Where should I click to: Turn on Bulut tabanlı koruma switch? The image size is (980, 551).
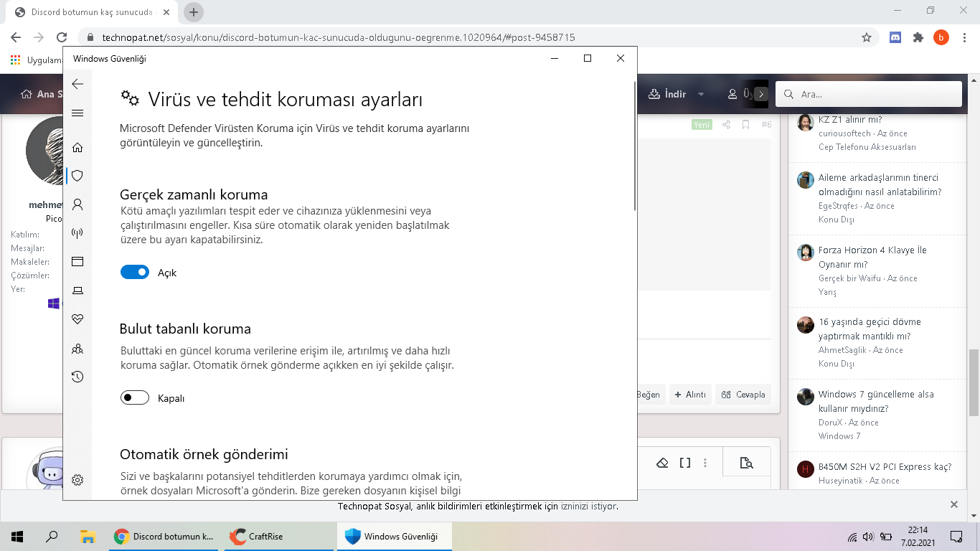point(135,397)
